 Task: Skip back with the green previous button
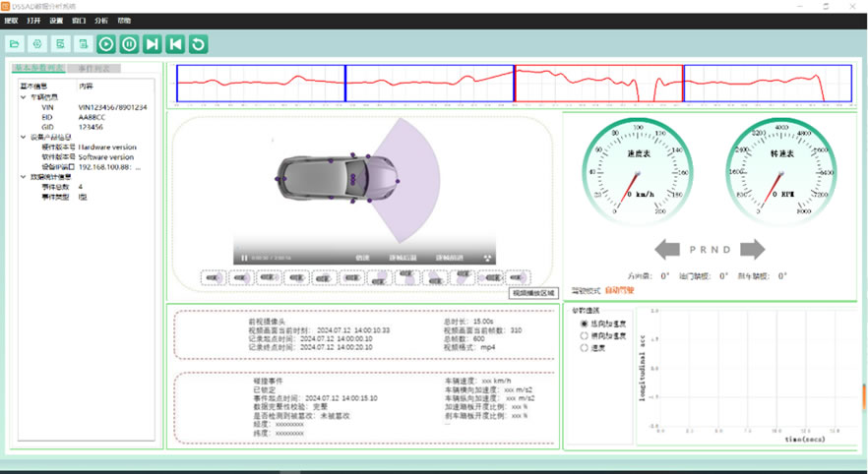tap(175, 43)
